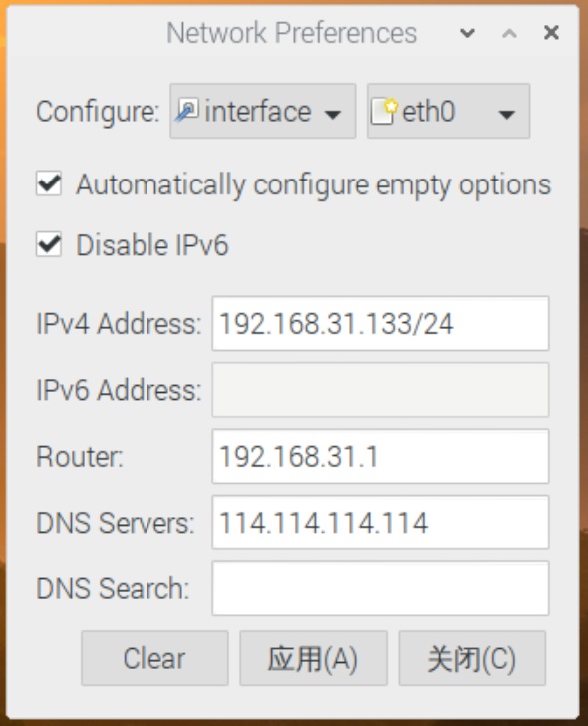
Task: Maximize window with the up chevron icon
Action: pos(509,33)
